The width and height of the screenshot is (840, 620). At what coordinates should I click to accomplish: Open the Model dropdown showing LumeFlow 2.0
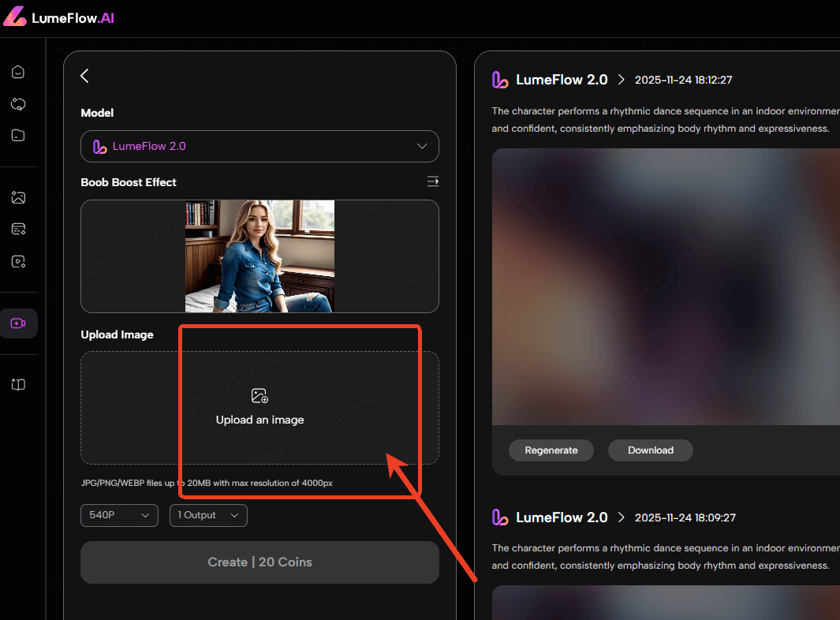point(259,146)
